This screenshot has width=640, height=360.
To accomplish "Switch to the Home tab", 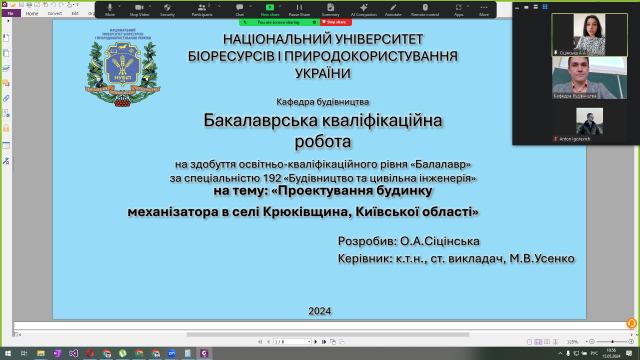I will tap(32, 13).
